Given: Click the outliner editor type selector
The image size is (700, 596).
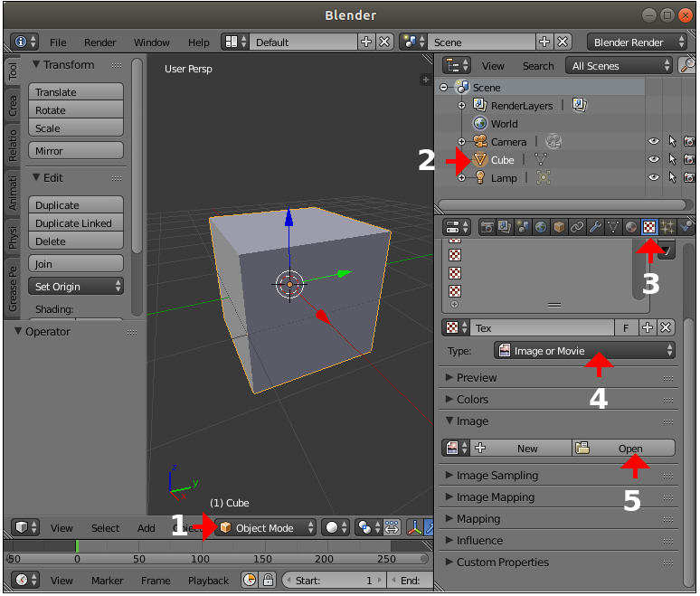Looking at the screenshot, I should coord(457,66).
